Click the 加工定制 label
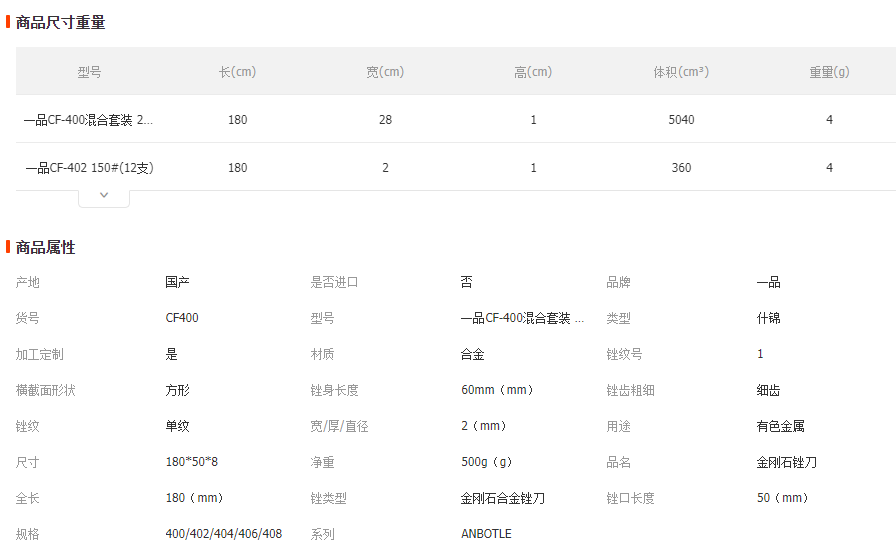Screen dimensions: 896x552 pos(39,354)
